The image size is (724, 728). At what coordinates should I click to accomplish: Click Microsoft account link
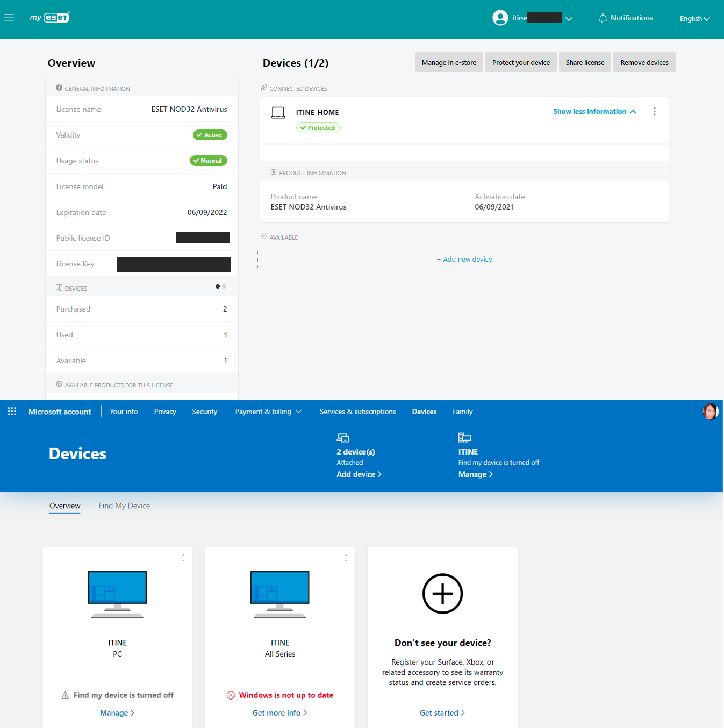[60, 412]
